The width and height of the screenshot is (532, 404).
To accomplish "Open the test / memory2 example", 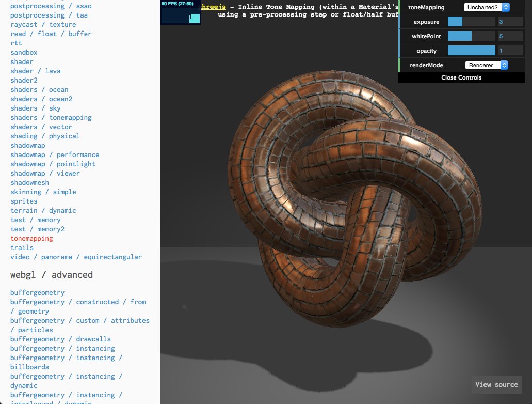I will coord(37,229).
